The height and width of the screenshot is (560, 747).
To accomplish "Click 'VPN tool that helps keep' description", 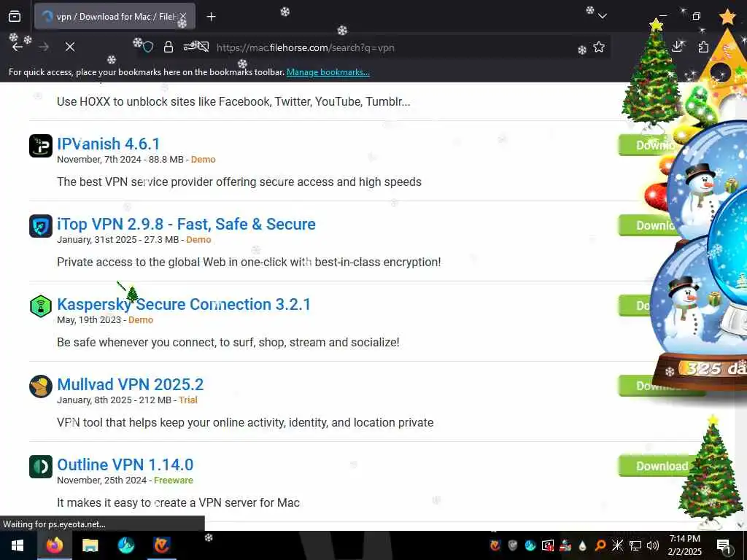I will [245, 423].
